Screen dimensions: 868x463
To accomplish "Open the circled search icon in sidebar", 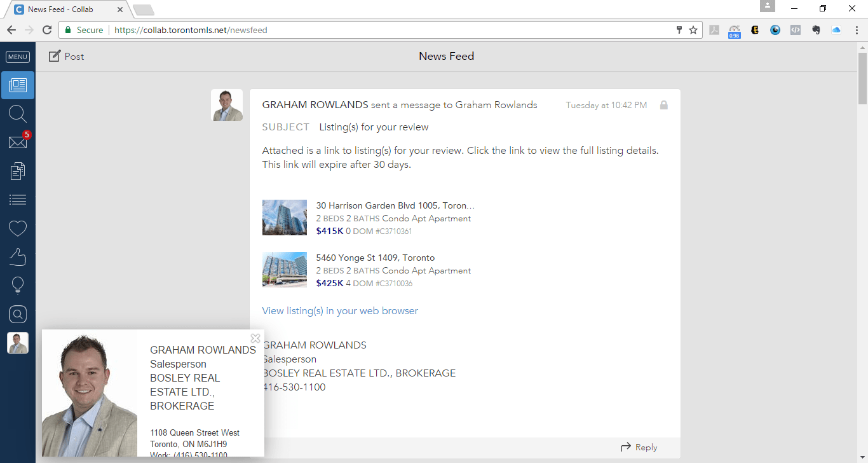I will click(18, 314).
